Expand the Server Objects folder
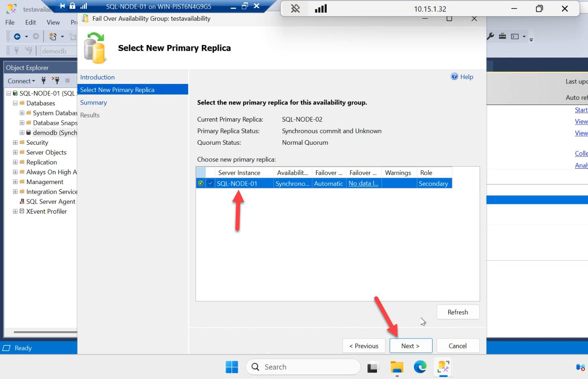588x379 pixels. point(15,152)
